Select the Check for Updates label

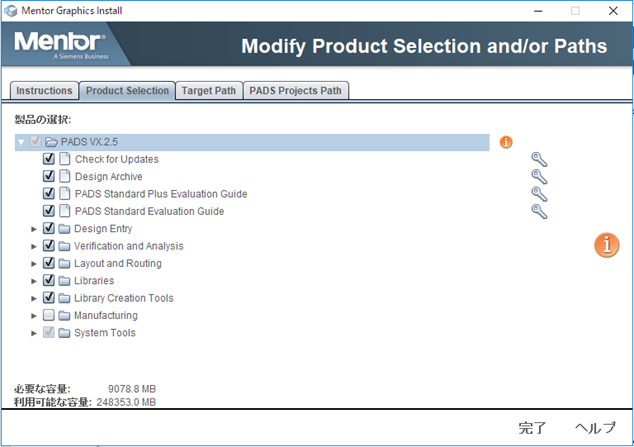tap(117, 159)
